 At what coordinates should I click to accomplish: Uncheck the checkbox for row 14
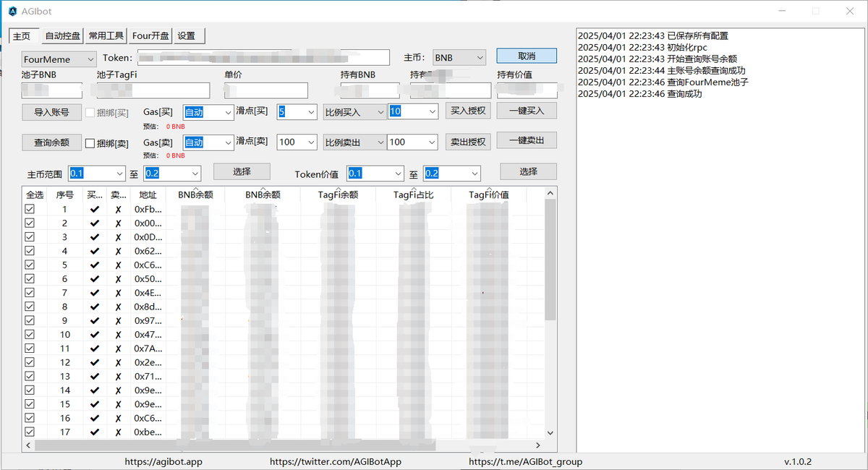30,390
